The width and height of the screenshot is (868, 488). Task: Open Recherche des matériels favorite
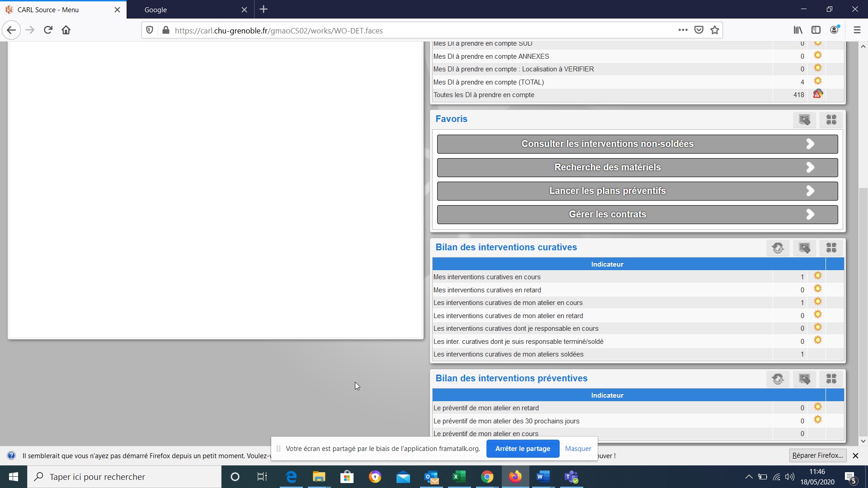coord(607,167)
